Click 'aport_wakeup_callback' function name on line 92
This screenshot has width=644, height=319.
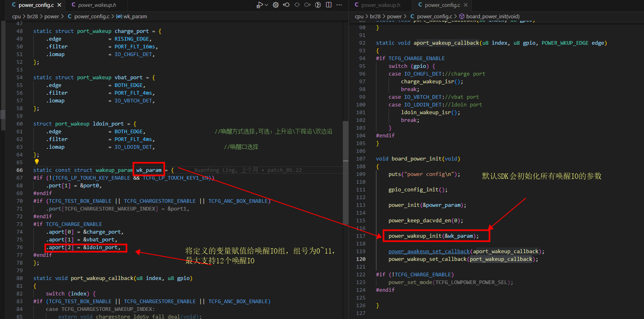pos(446,43)
